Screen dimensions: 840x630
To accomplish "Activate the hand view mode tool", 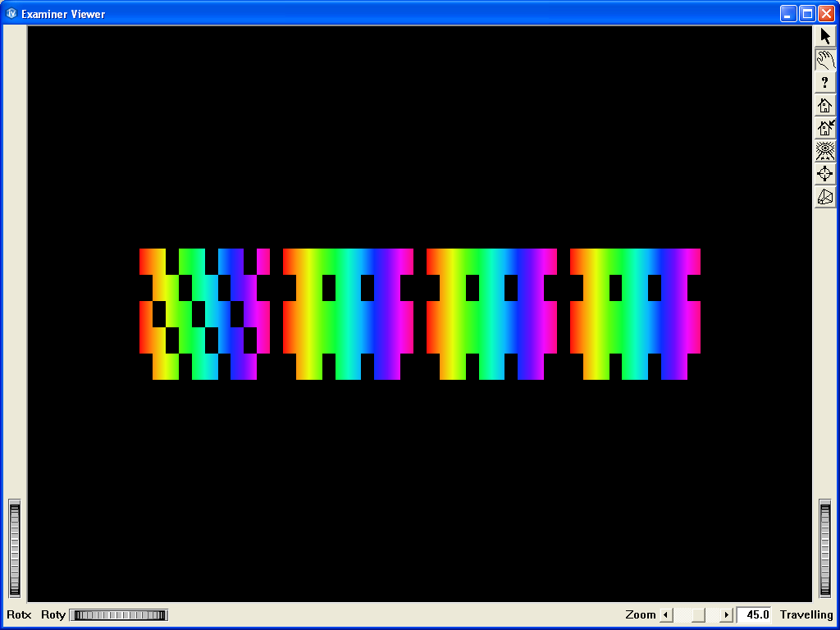I will (x=825, y=59).
